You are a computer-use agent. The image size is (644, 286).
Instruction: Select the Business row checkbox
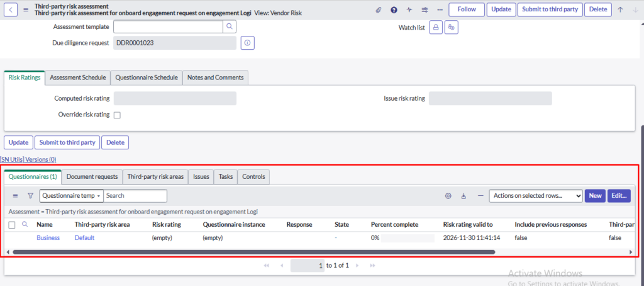tap(12, 238)
